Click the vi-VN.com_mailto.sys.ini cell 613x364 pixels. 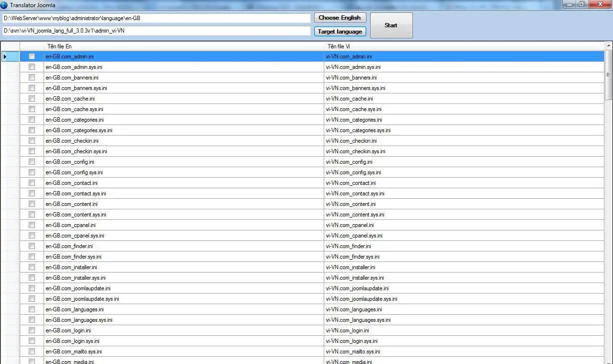(464, 352)
